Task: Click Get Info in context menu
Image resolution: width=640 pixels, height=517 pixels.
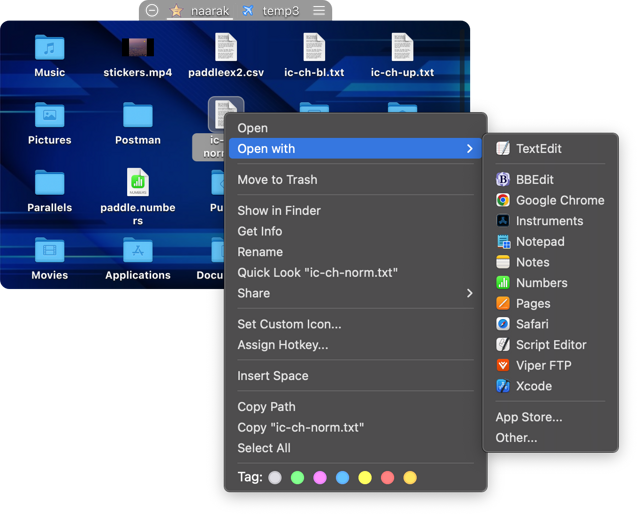Action: pos(259,231)
